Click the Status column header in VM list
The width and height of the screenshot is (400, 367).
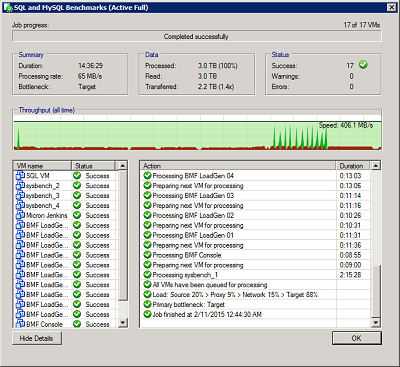click(93, 166)
